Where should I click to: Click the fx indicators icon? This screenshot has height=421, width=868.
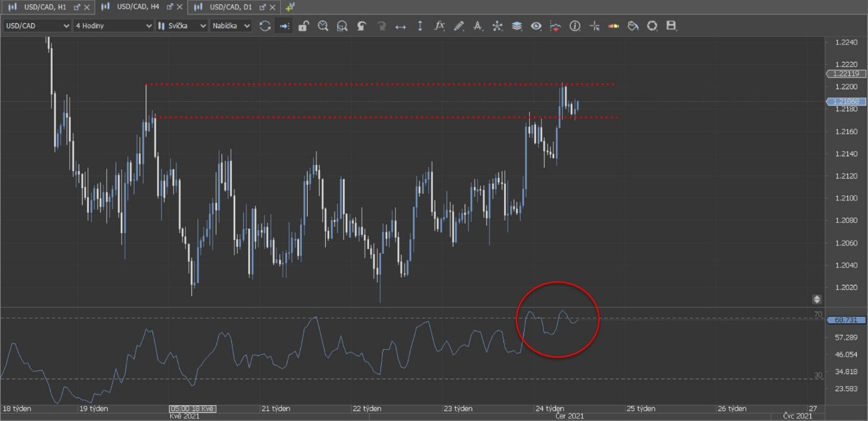pyautogui.click(x=440, y=26)
